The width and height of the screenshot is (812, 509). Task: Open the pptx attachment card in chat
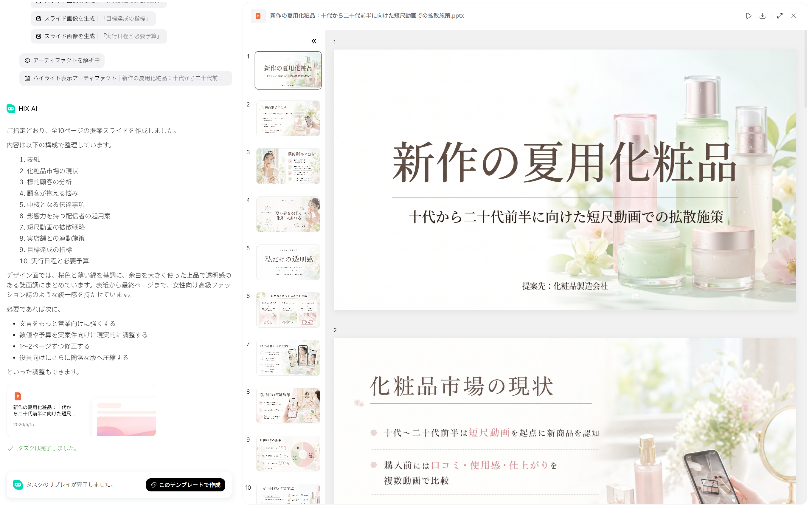click(x=81, y=410)
